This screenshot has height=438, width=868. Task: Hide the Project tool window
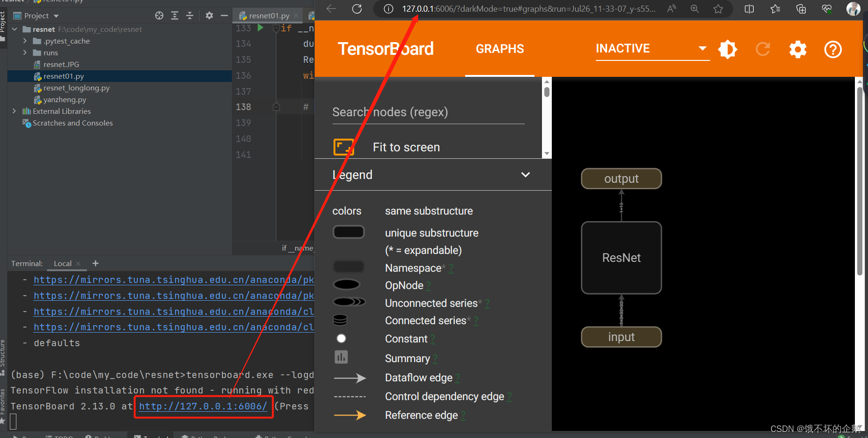pos(224,15)
